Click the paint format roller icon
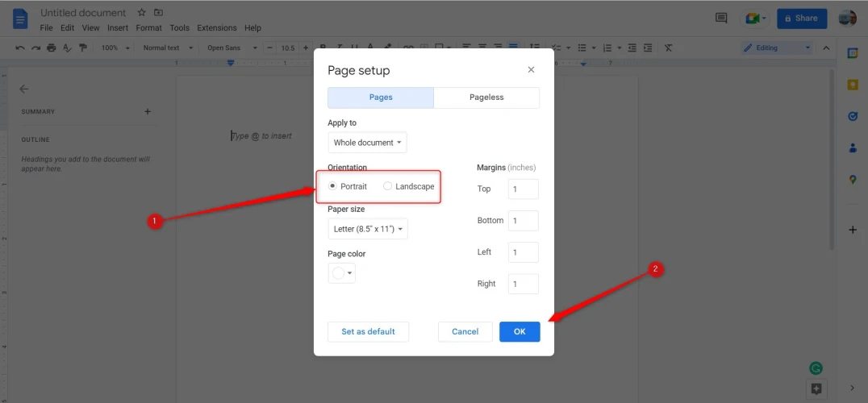The height and width of the screenshot is (403, 868). click(82, 48)
